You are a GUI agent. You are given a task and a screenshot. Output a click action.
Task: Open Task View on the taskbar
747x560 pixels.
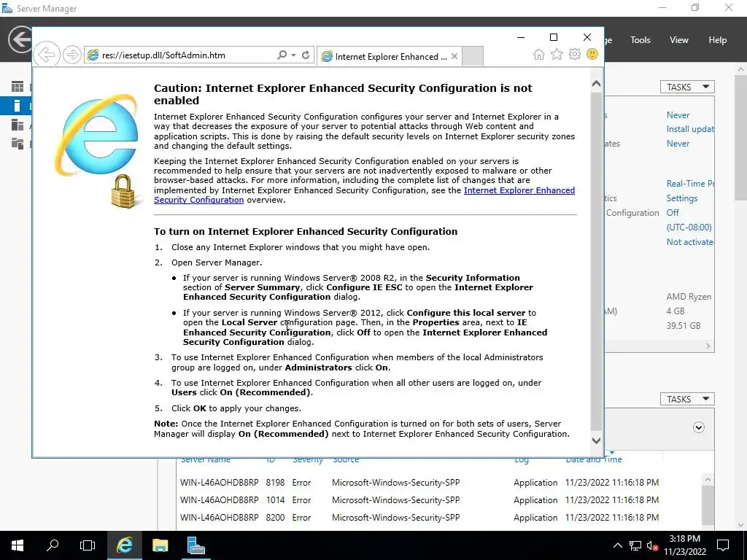coord(88,545)
